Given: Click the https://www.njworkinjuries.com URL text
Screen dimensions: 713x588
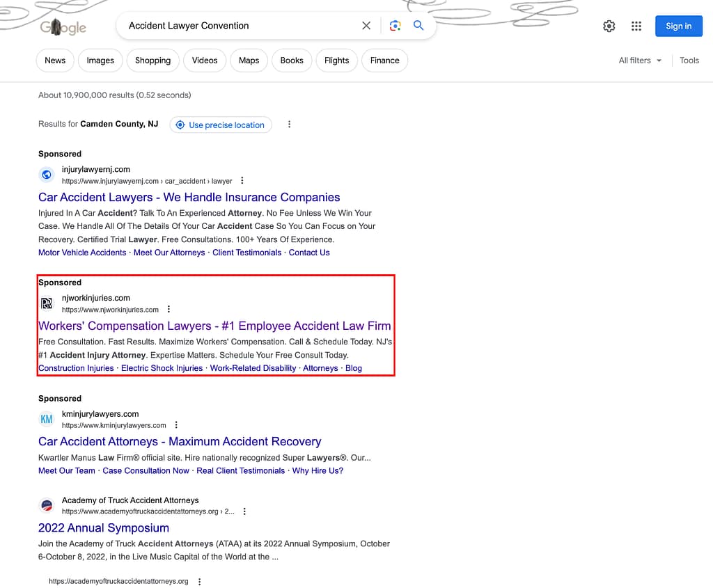Looking at the screenshot, I should [x=111, y=310].
